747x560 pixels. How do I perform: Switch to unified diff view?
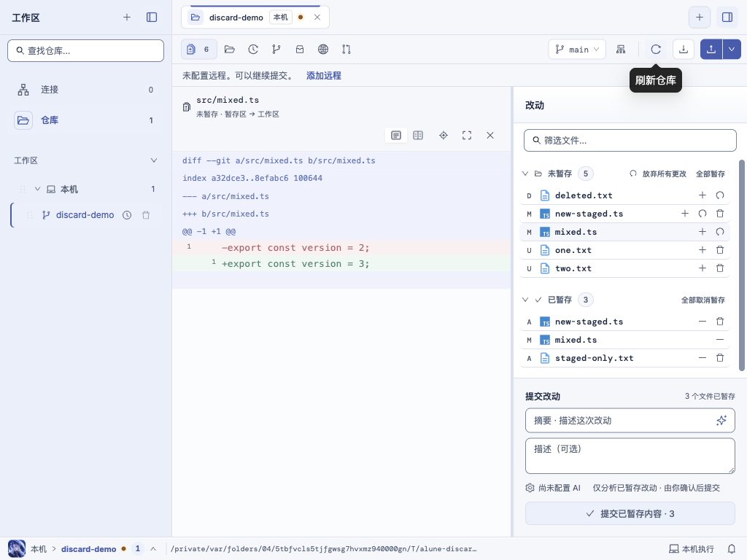[x=396, y=135]
